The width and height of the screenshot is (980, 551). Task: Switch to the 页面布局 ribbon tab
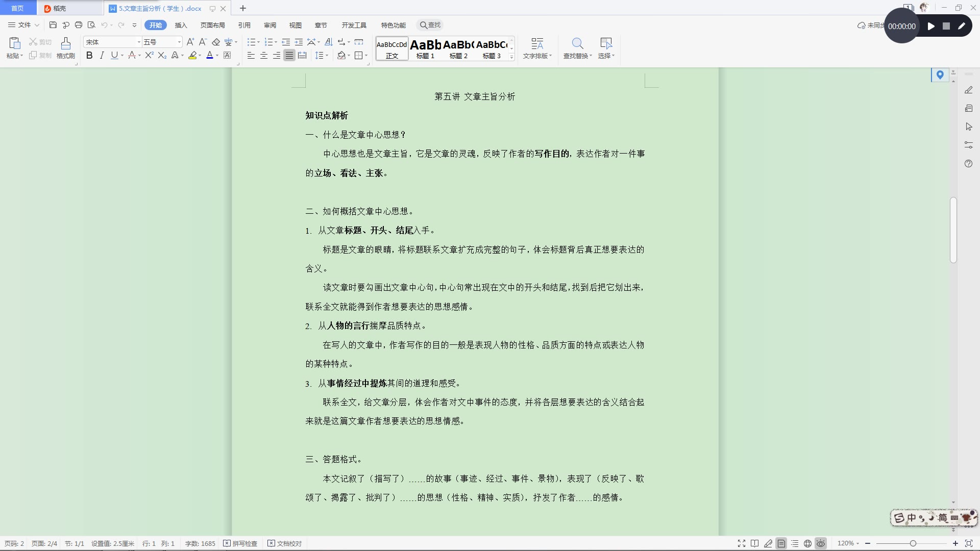point(212,25)
